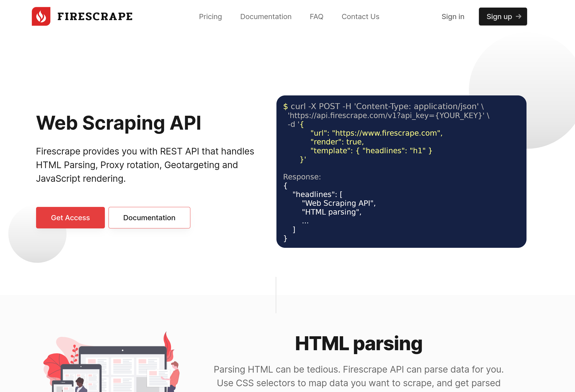Click the arrow icon inside Sign up
Screen dimensions: 575x392
pos(519,16)
